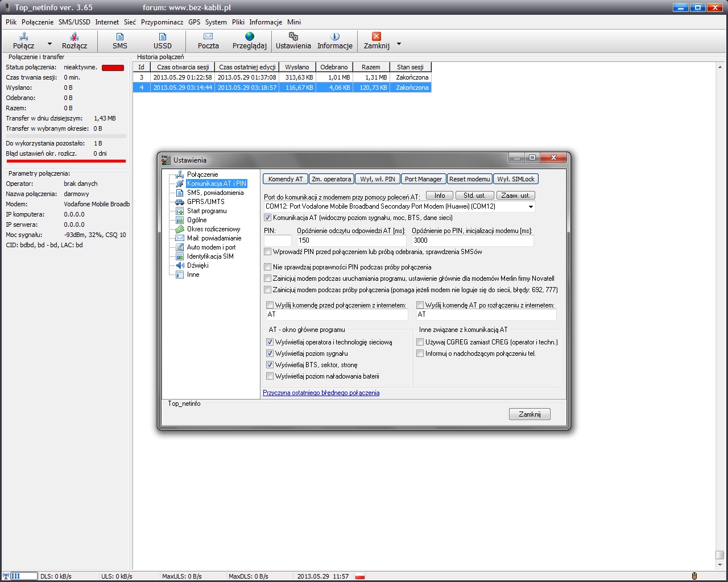Launch Przeglądaj browser globe icon
Screen dimensions: 728x582
pos(249,37)
